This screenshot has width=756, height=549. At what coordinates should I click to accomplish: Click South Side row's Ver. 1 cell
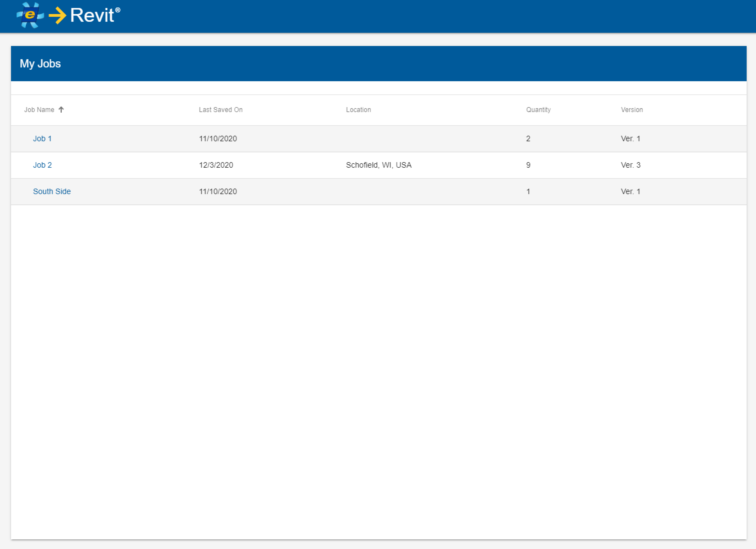coord(630,191)
